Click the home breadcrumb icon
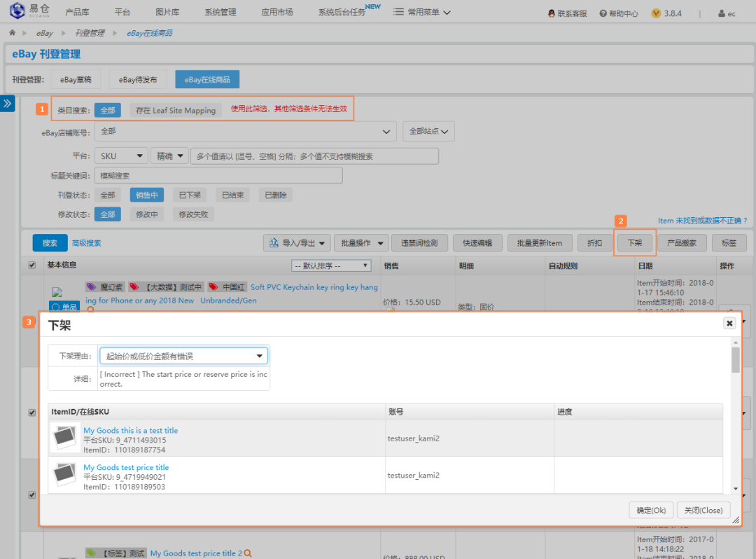 12,33
